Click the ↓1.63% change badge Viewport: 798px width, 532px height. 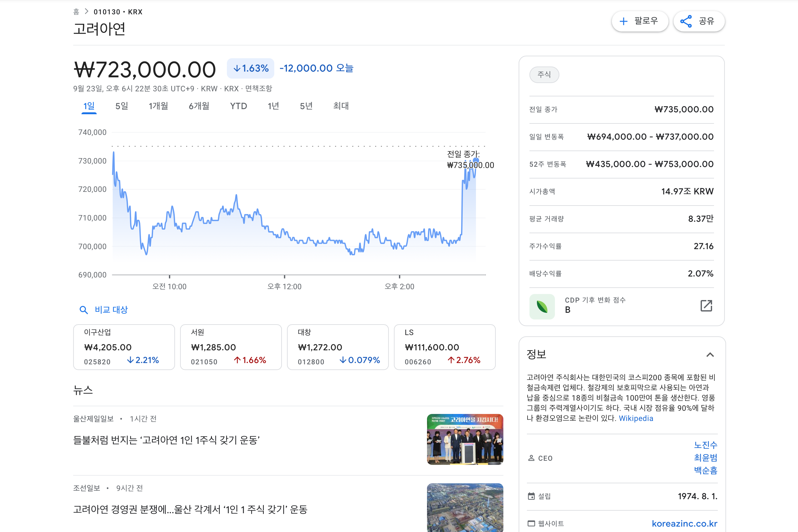(250, 68)
